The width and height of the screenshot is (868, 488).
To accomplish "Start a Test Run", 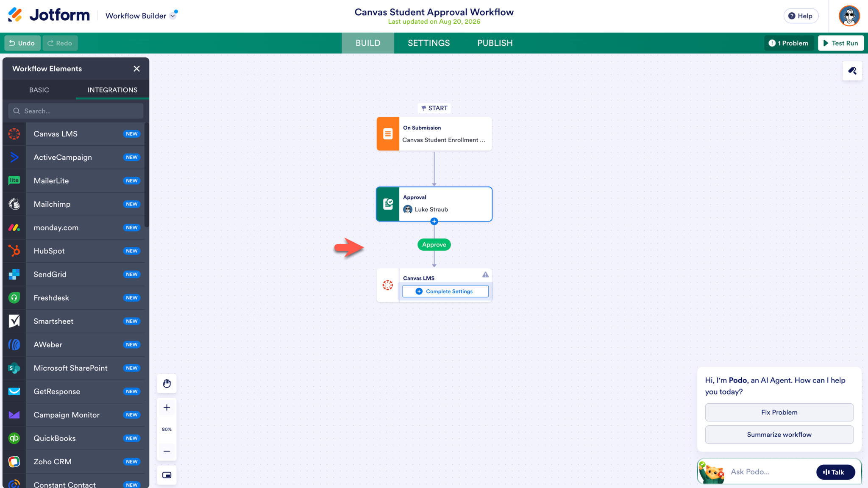I will (x=841, y=43).
